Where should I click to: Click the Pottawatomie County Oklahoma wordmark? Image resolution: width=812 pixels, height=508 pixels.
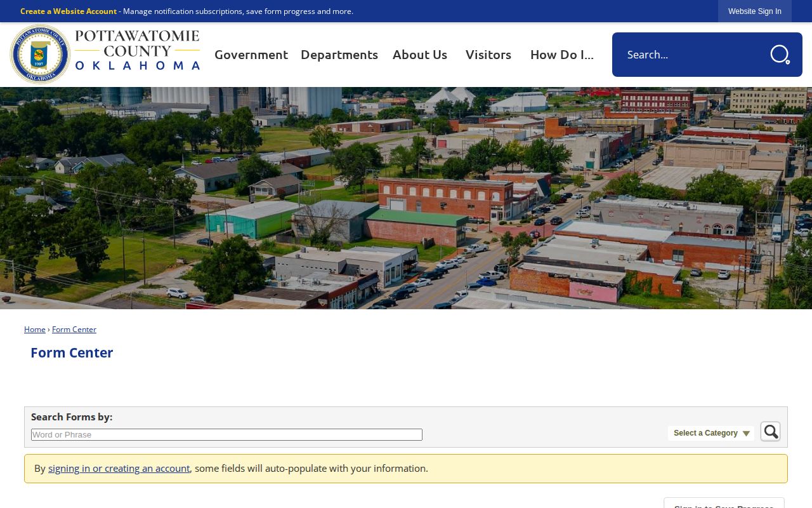pyautogui.click(x=138, y=50)
